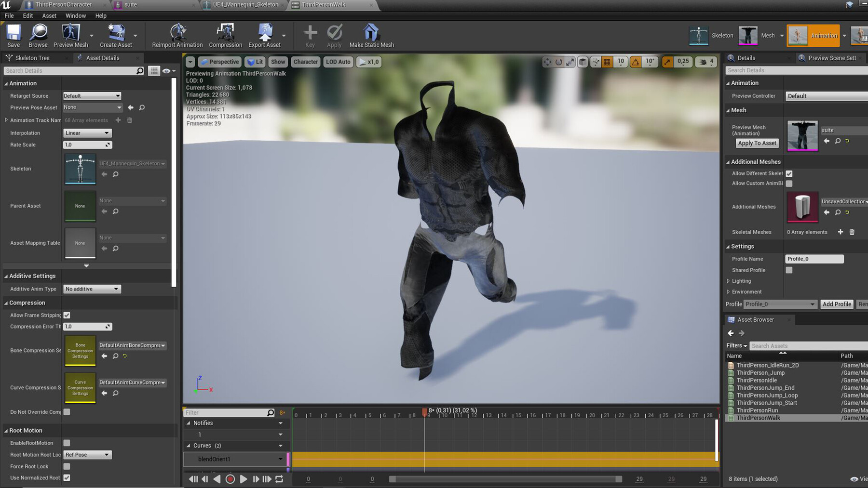Go back in the Asset Browser history
This screenshot has height=488, width=868.
[x=731, y=333]
